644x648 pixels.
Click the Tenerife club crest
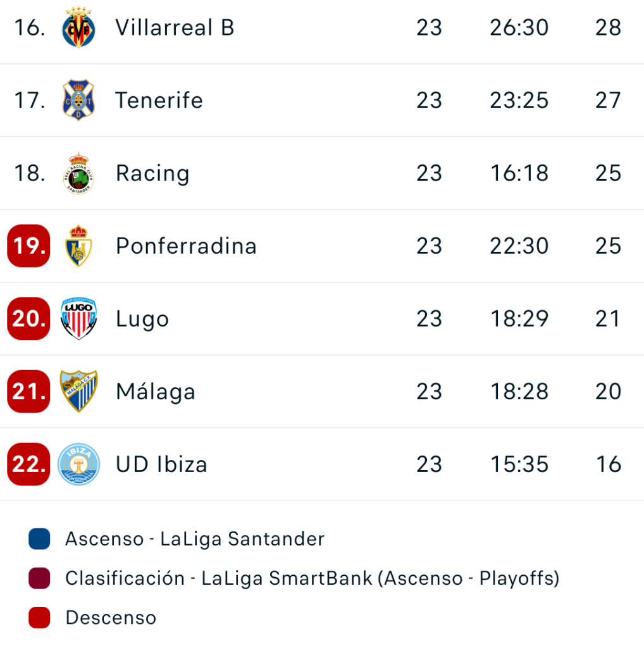pos(78,100)
